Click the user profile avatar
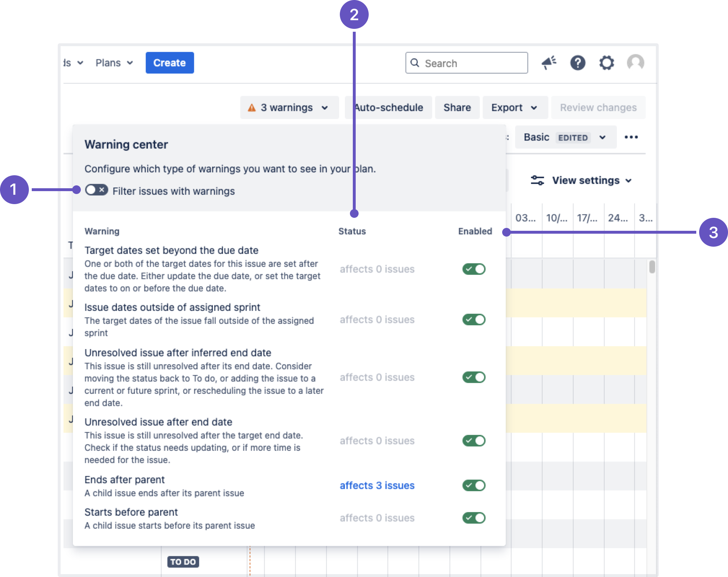 pos(635,63)
